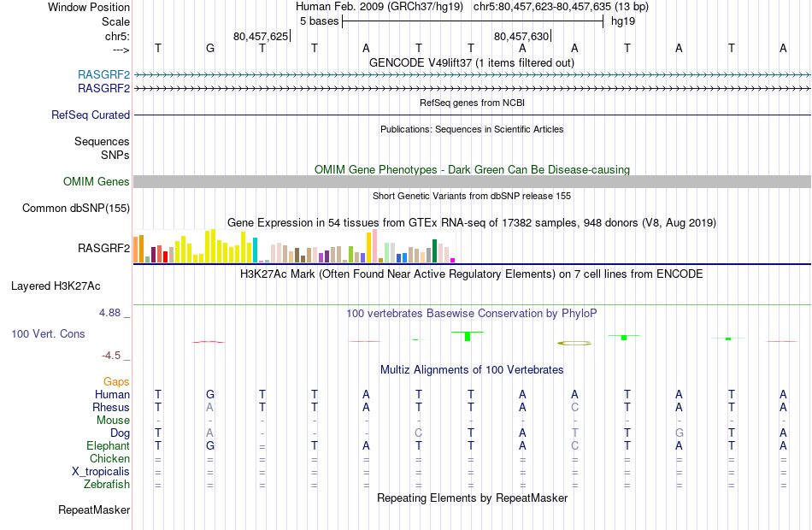Viewport: 812px width, 530px height.
Task: Click the olive outlined PhyloP marker
Action: (x=574, y=343)
